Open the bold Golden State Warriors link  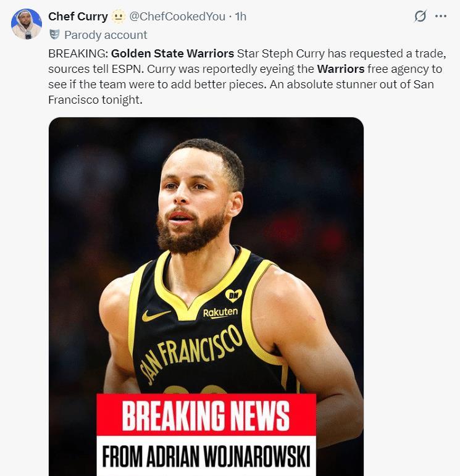point(172,54)
